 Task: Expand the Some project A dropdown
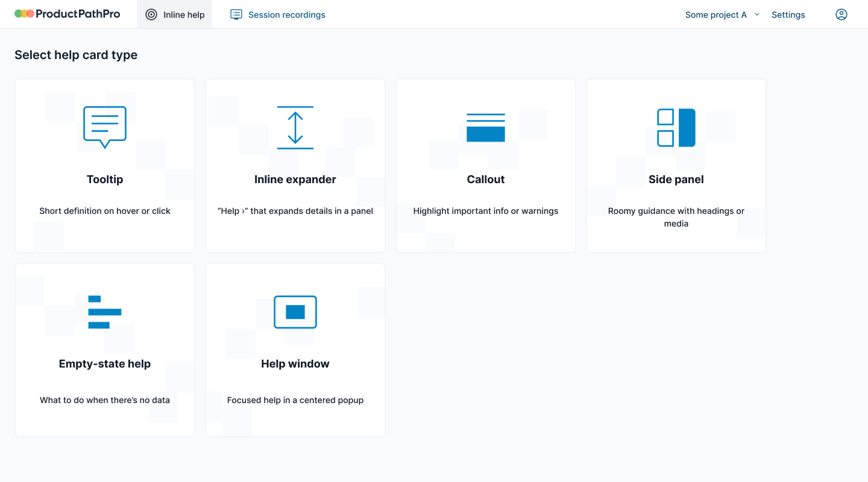coord(715,14)
